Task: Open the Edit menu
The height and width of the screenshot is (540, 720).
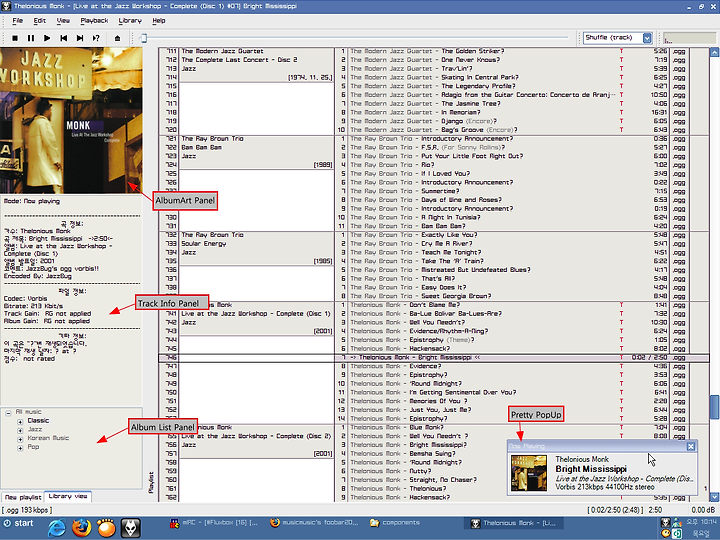Action: (x=39, y=21)
